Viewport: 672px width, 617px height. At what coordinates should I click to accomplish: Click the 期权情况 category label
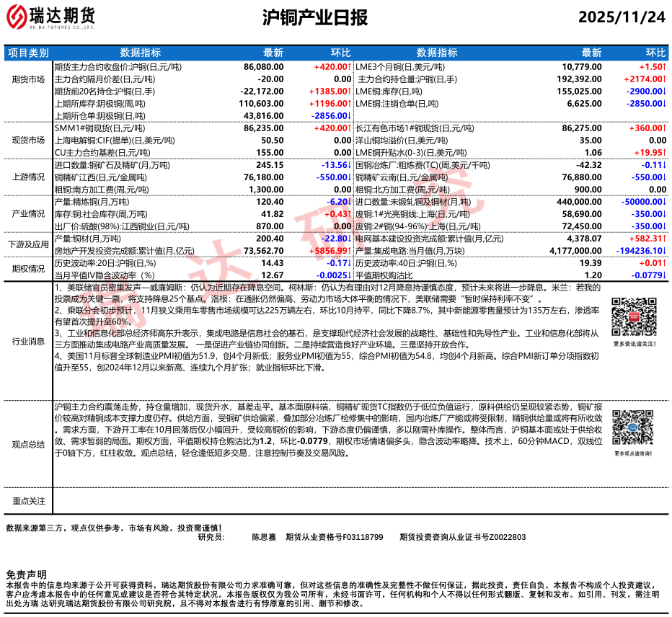(28, 270)
